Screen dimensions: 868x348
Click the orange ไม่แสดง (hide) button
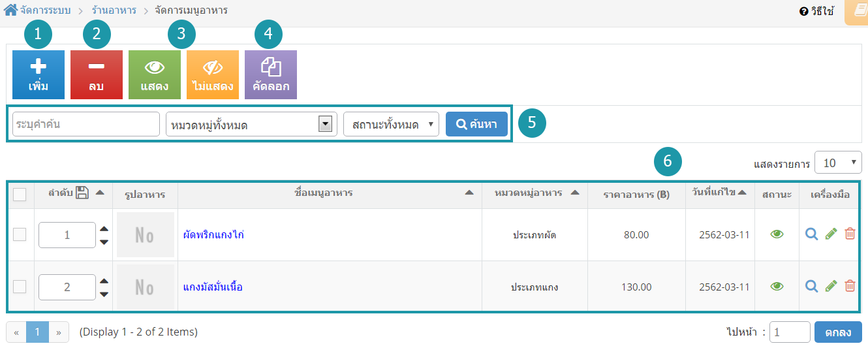213,74
